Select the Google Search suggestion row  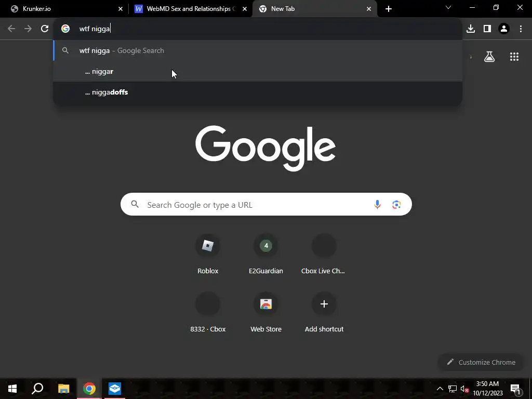(x=258, y=50)
